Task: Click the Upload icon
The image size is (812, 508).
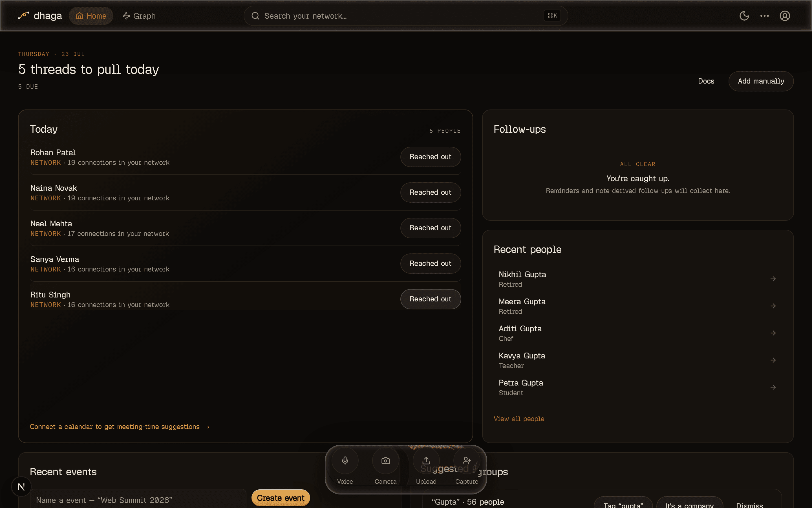Action: tap(426, 460)
